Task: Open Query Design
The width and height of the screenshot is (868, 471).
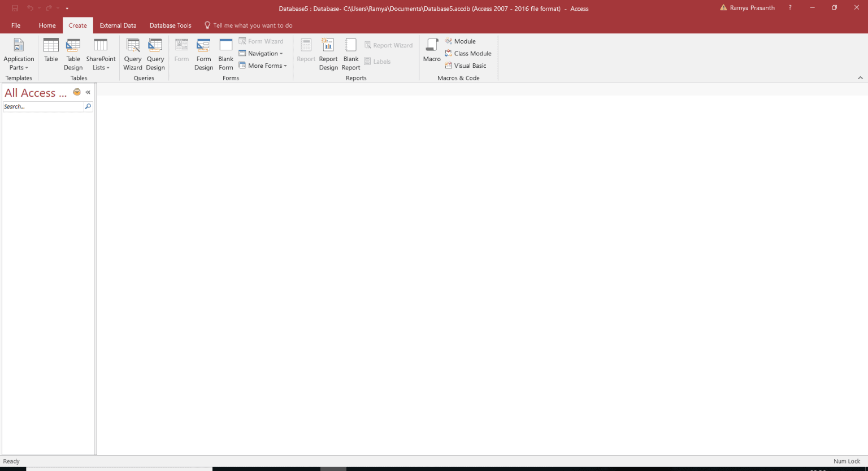Action: coord(155,54)
